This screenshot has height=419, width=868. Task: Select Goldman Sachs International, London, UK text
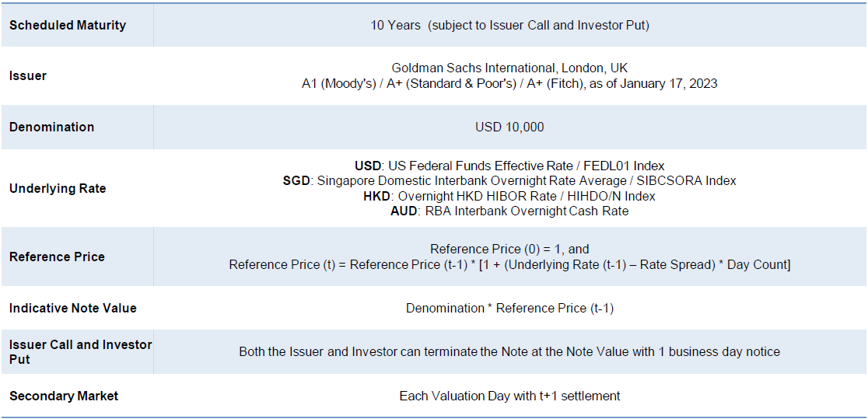[x=509, y=68]
